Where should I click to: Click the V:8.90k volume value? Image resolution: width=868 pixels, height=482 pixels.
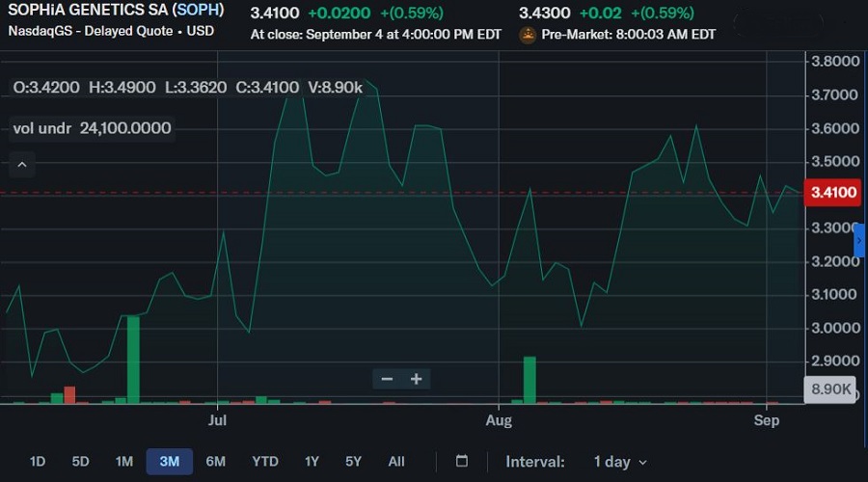click(336, 88)
